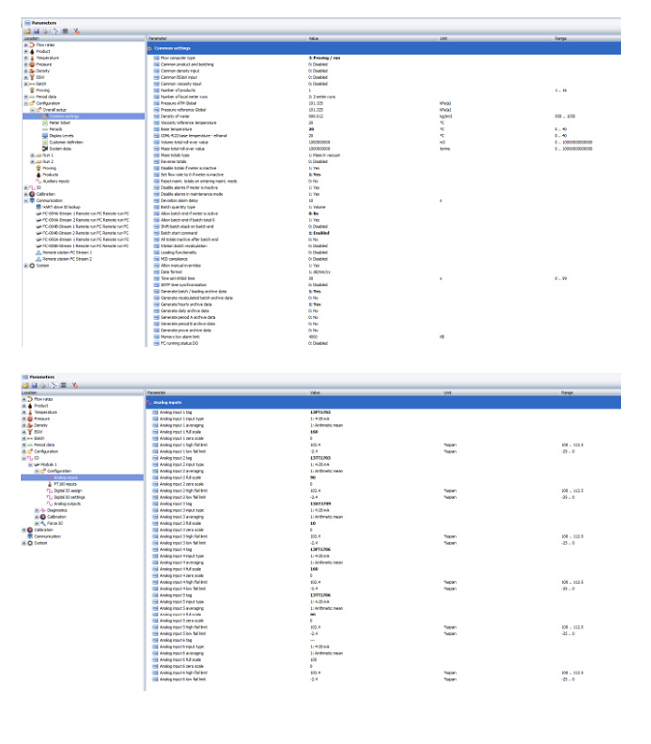Viewport: 651px width, 744px height.
Task: Click the Range column header in the Analog inputs window
Action: pyautogui.click(x=590, y=393)
